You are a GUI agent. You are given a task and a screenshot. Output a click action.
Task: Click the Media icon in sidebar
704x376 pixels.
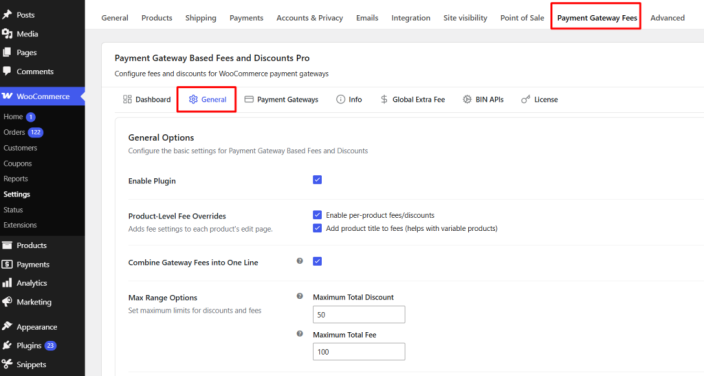click(7, 34)
